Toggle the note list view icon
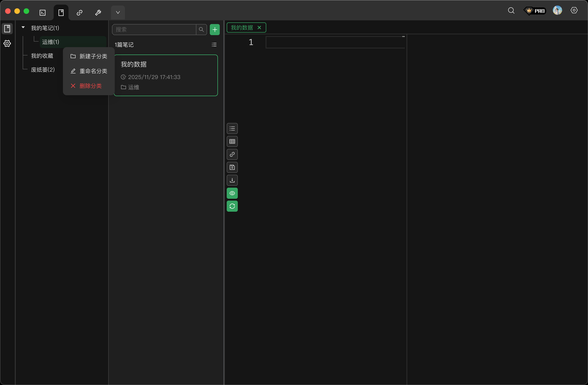 214,45
